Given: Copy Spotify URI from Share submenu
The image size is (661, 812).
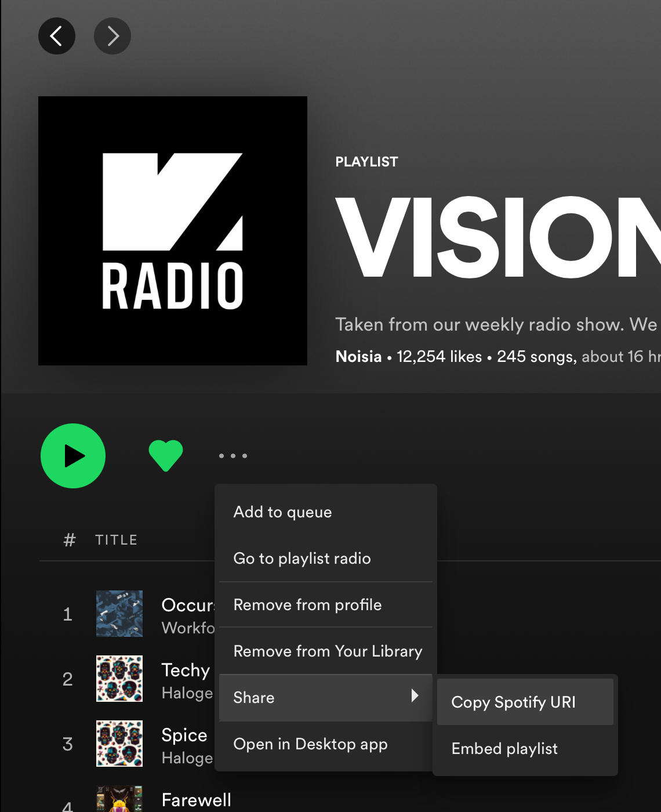Looking at the screenshot, I should (x=525, y=702).
